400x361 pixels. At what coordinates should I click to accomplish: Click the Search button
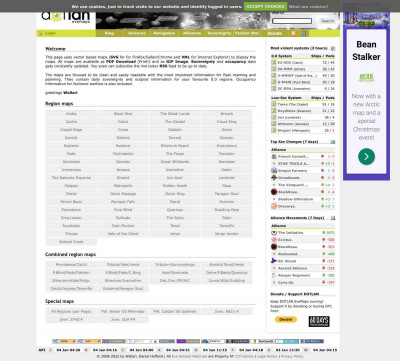[x=327, y=21]
